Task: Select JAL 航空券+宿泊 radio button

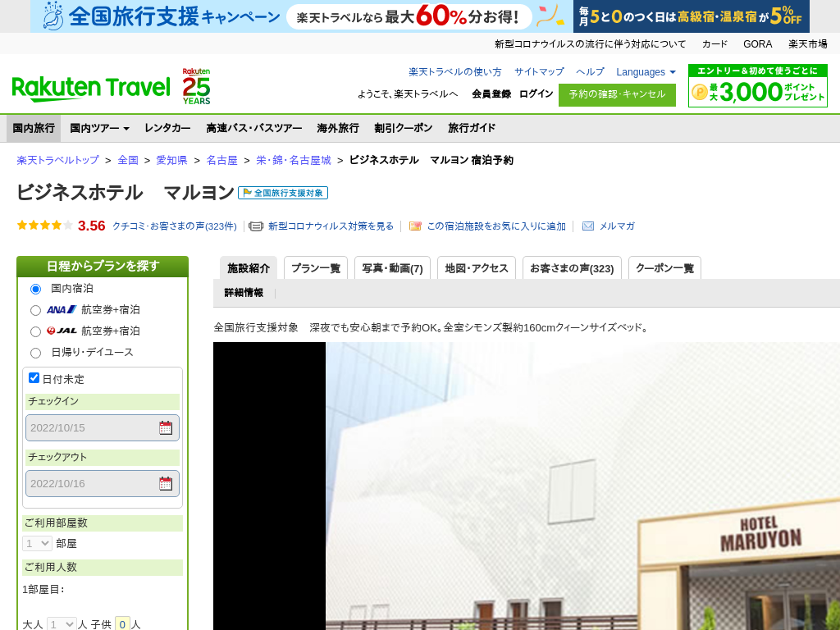Action: 35,331
